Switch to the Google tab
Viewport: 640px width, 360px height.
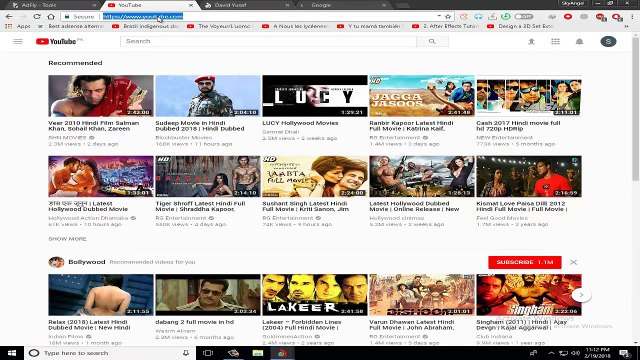342,5
